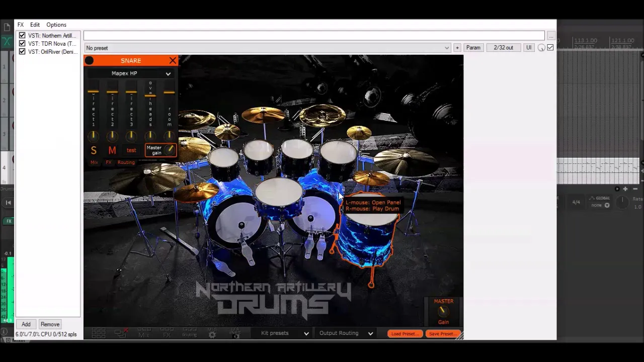Open the Mapex HP snare model dropdown
The width and height of the screenshot is (644, 362).
(x=130, y=73)
